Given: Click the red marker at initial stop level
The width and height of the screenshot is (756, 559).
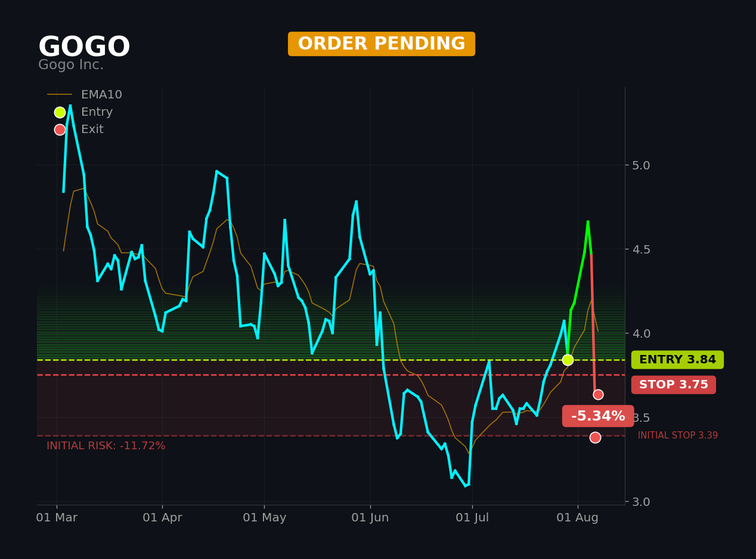Looking at the screenshot, I should (595, 437).
